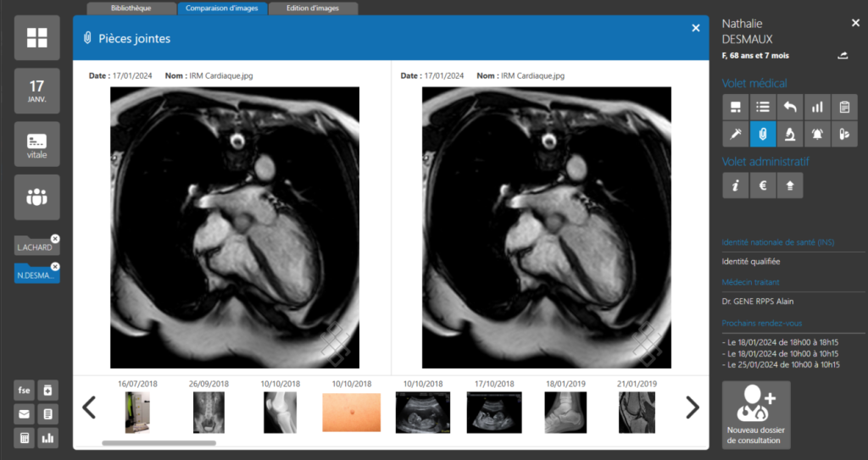Open the alarm bell alerts icon
The height and width of the screenshot is (460, 868).
(817, 134)
